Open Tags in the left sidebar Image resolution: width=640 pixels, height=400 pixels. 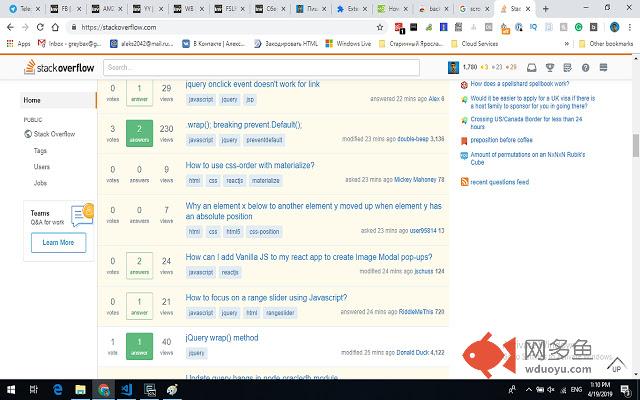[40, 150]
